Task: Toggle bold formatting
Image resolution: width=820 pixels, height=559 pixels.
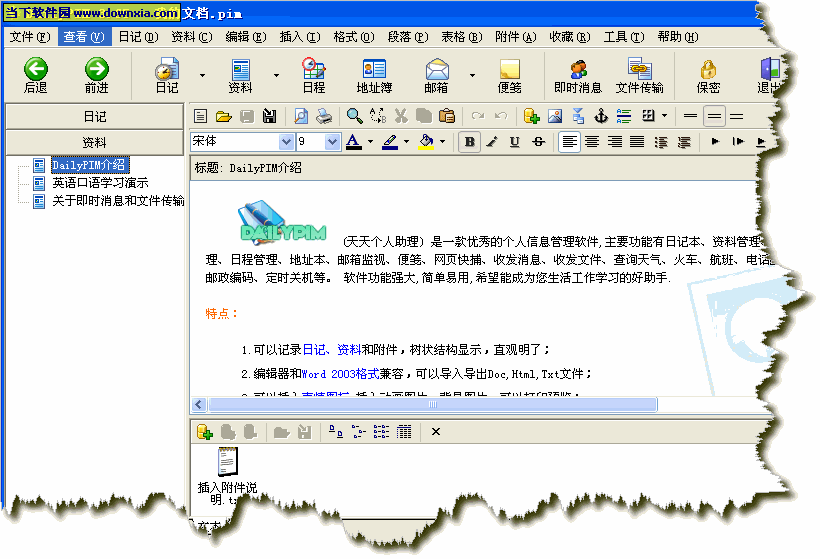Action: [470, 142]
